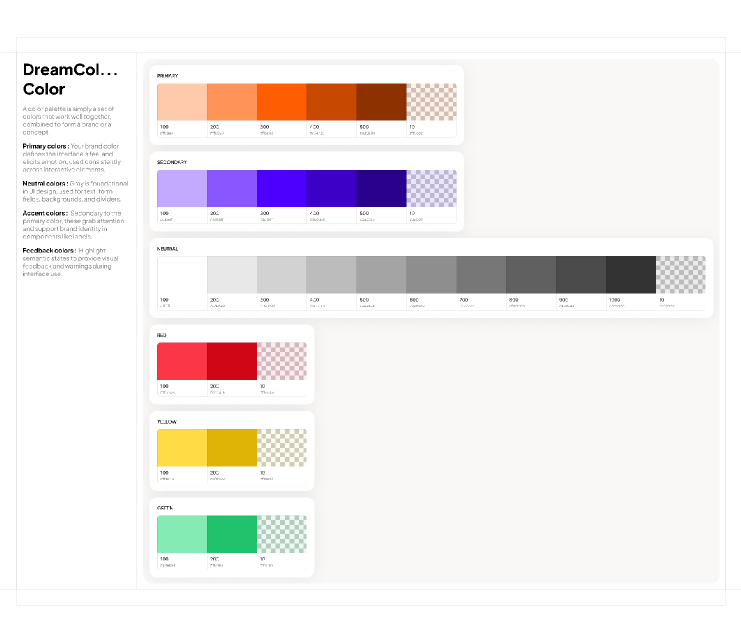Choose the Neutral 500 gray swatch
The width and height of the screenshot is (741, 642).
coord(381,275)
